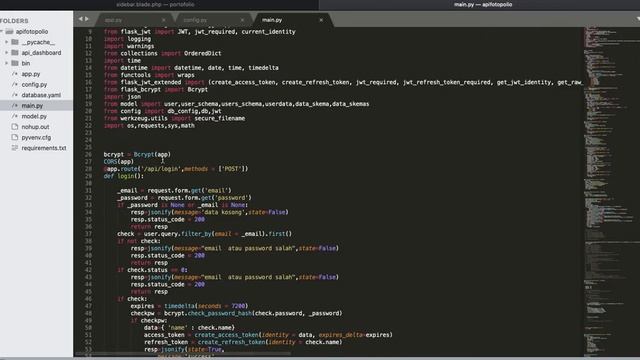This screenshot has width=640, height=360.
Task: Click the api_dashboard folder icon
Action: coord(15,53)
